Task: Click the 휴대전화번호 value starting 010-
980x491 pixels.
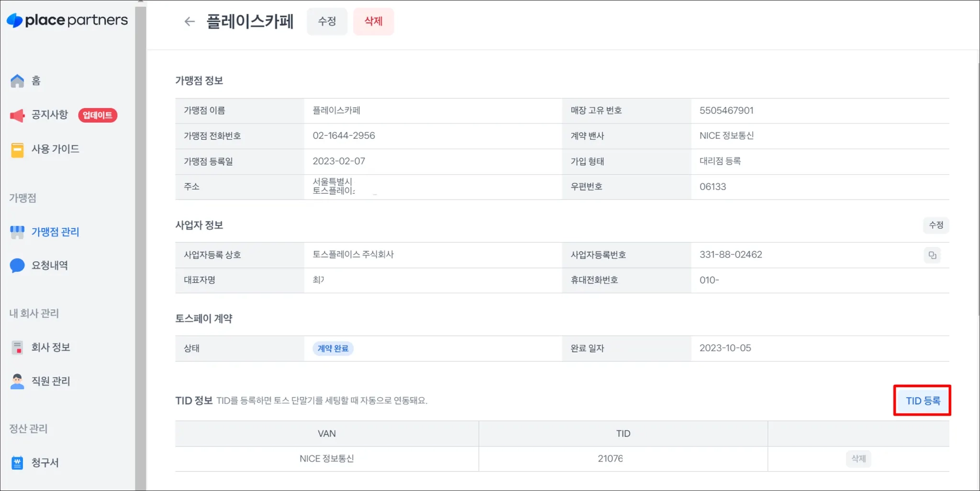Action: (x=709, y=280)
